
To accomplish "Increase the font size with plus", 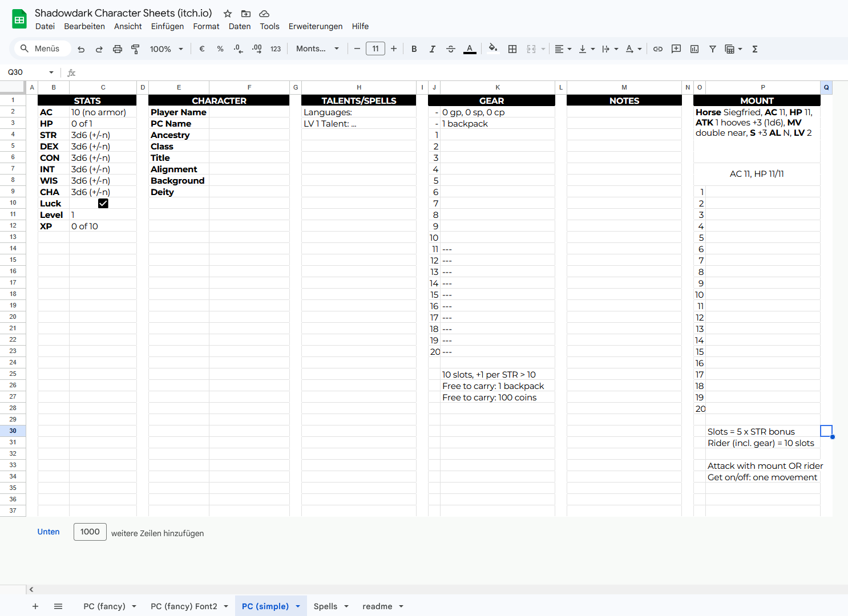I will [x=394, y=49].
